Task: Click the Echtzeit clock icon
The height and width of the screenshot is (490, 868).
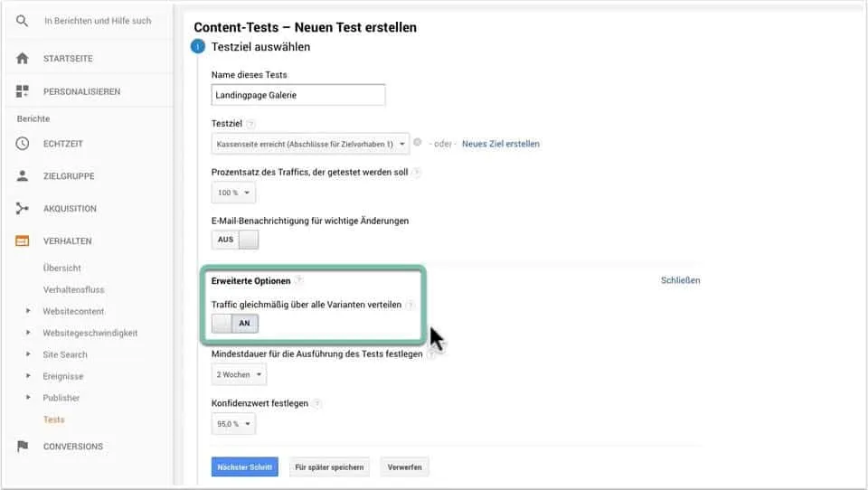Action: (23, 144)
